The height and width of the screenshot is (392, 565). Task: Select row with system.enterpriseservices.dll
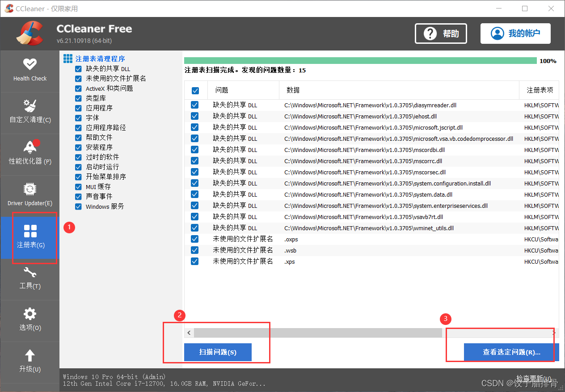371,206
